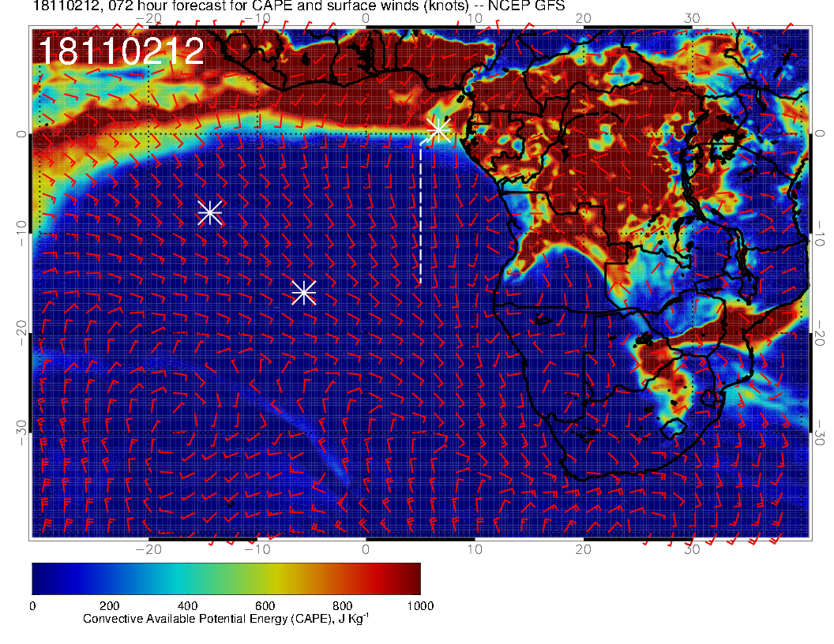Click the right axis latitude label -20
The height and width of the screenshot is (644, 834).
pyautogui.click(x=820, y=332)
